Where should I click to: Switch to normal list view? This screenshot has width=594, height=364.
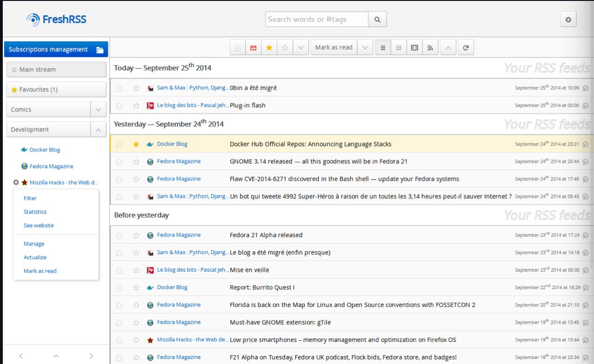[x=382, y=47]
